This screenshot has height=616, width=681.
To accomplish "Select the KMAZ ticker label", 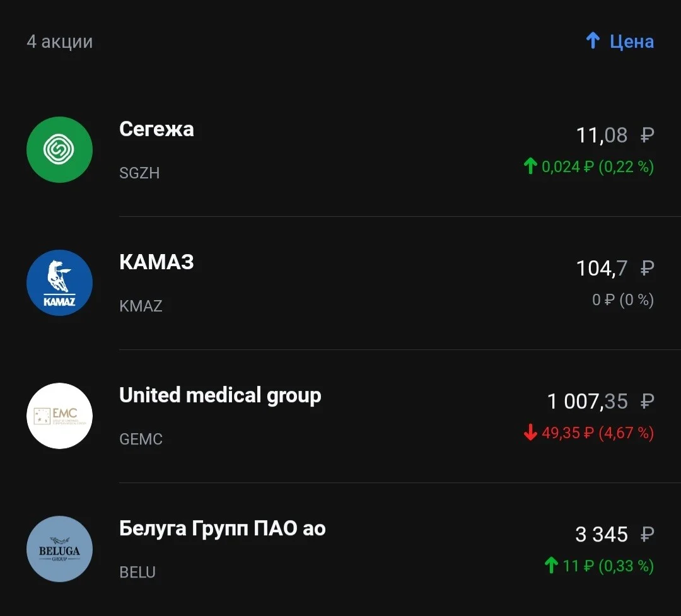I will tap(141, 306).
